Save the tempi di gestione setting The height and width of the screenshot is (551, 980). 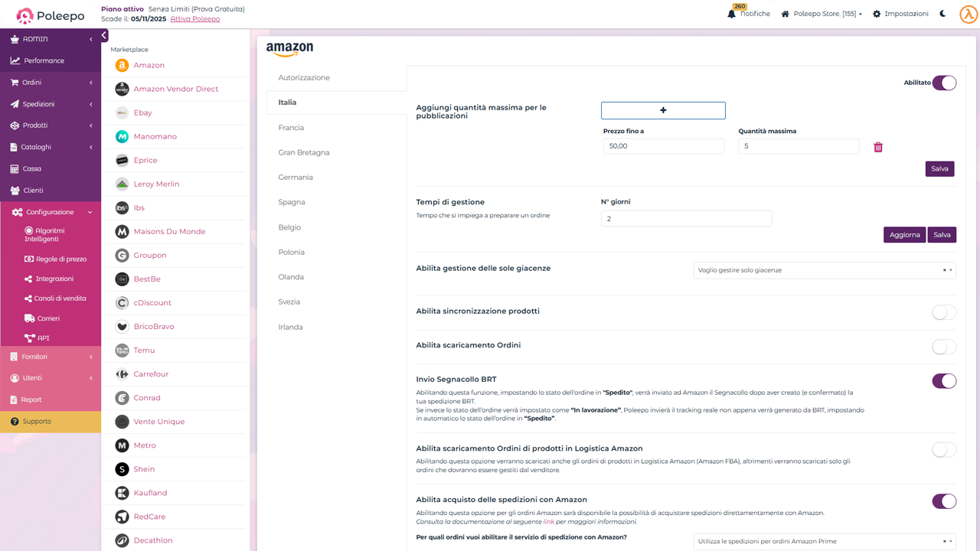942,235
